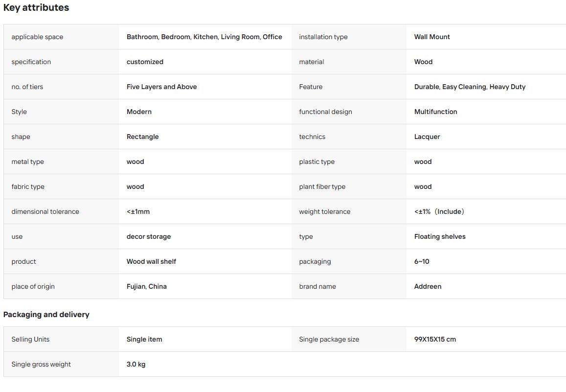Click the Rectangle shape value
Viewport: 566px width, 392px height.
pos(142,137)
